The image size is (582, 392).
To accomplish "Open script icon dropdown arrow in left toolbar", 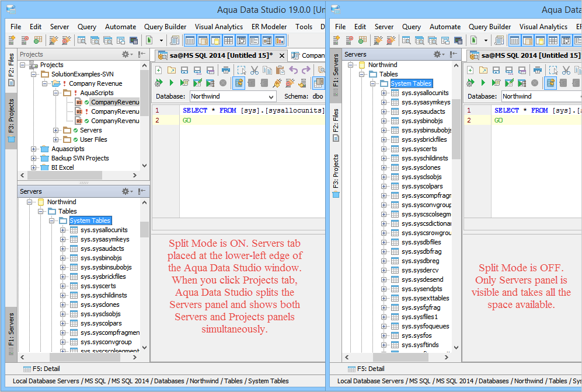I will 161,40.
